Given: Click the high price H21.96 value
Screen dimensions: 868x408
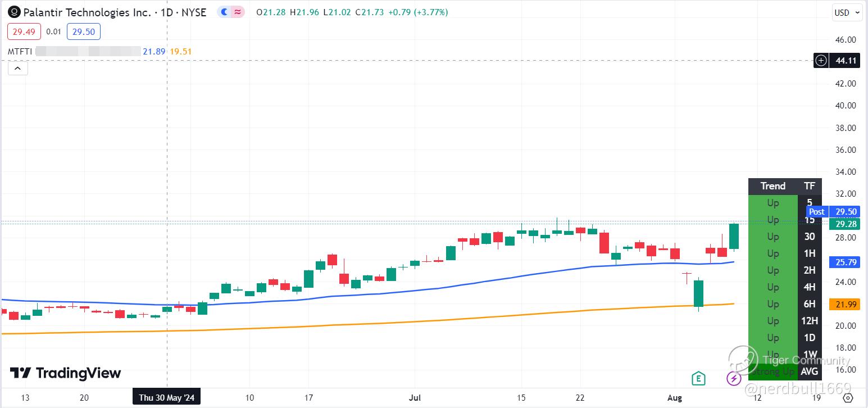Looking at the screenshot, I should [305, 12].
